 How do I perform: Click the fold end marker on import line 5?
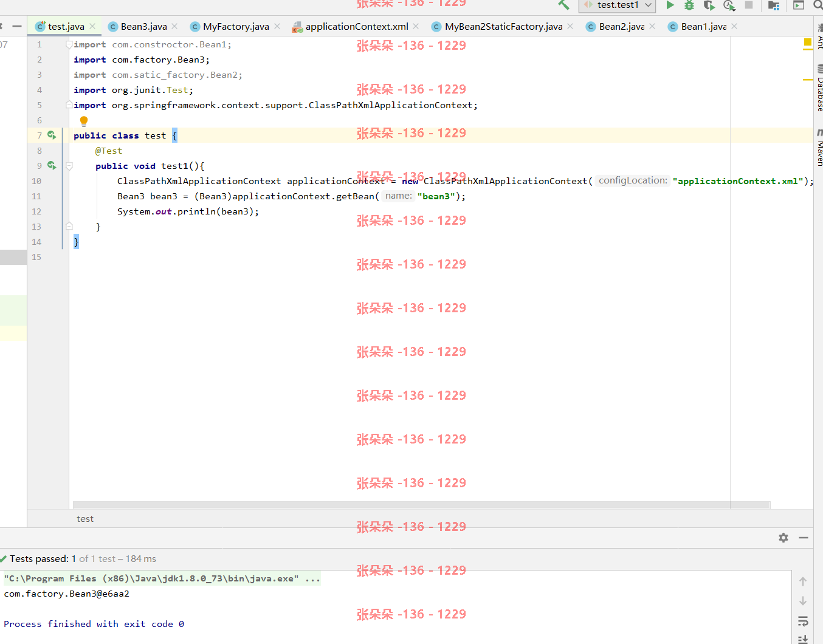tap(69, 105)
